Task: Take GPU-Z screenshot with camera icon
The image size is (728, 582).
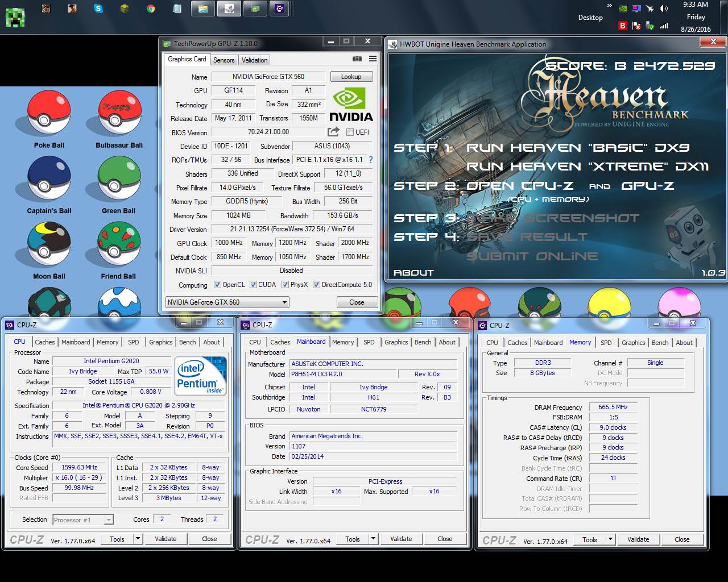Action: coord(357,59)
